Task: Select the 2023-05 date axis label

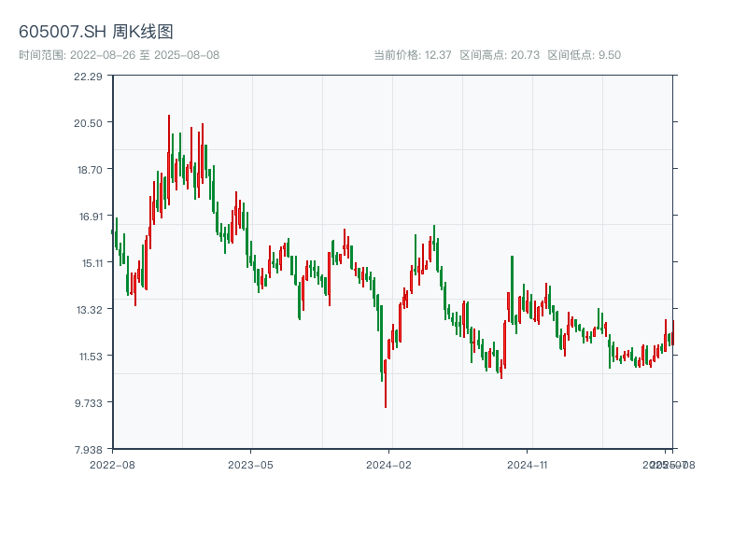Action: coord(250,464)
